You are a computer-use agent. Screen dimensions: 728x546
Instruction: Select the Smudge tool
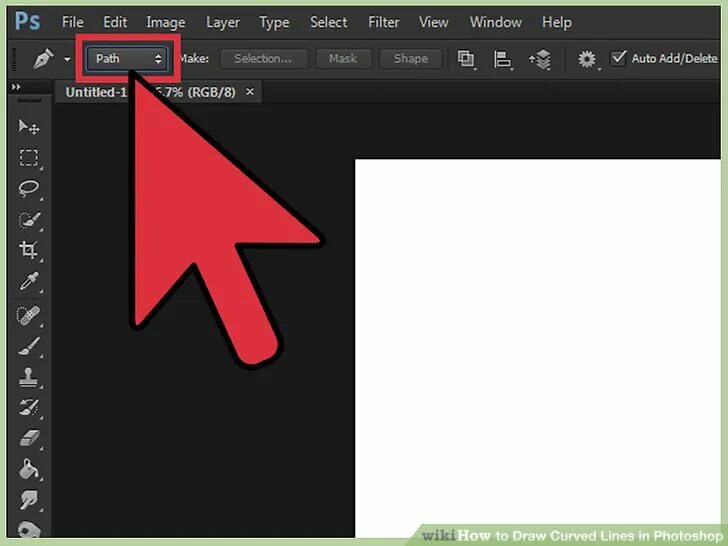(x=29, y=500)
